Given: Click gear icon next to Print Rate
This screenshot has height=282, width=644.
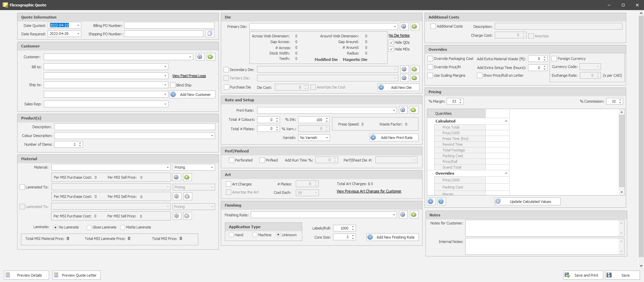Looking at the screenshot, I should click(403, 110).
